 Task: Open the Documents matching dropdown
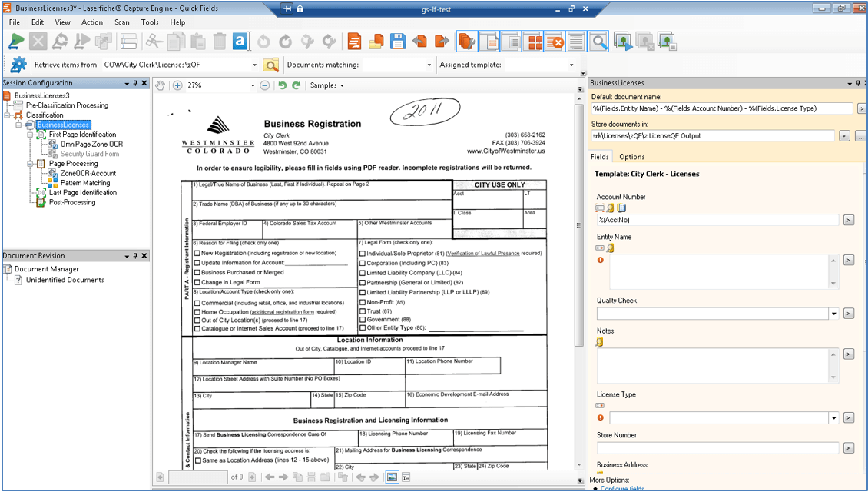coord(429,65)
